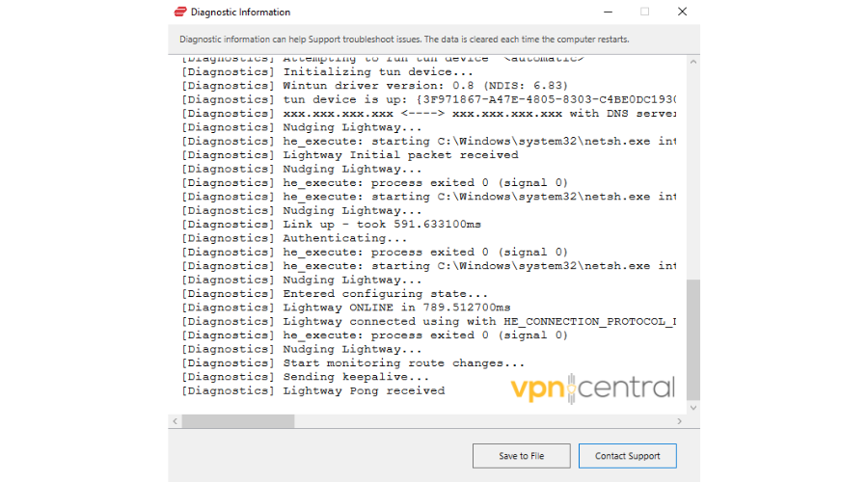
Task: Click the "Authenticating..." log entry
Action: tap(332, 238)
